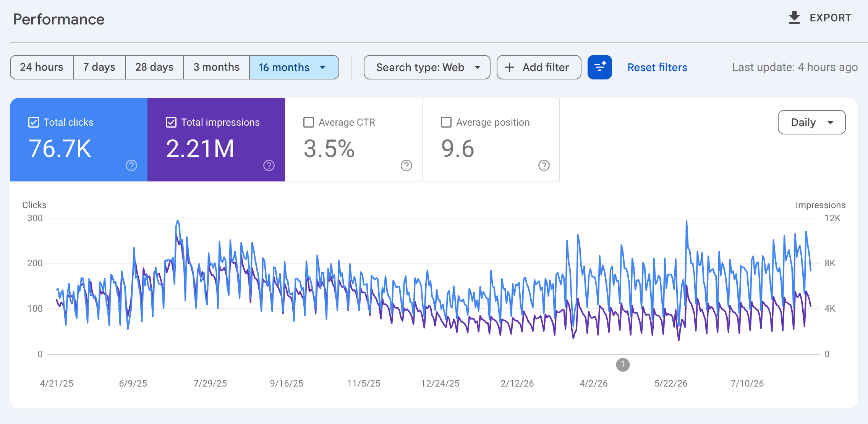Uncheck the Total impressions checkbox
The image size is (868, 424).
point(171,122)
